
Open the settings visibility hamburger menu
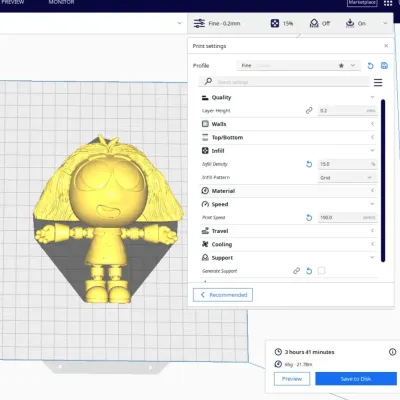pyautogui.click(x=378, y=82)
